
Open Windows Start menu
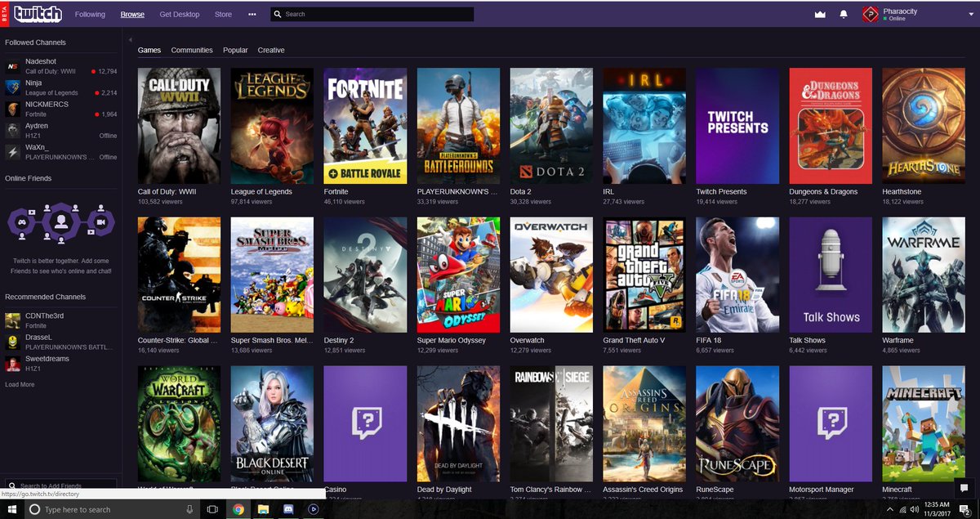pyautogui.click(x=11, y=509)
